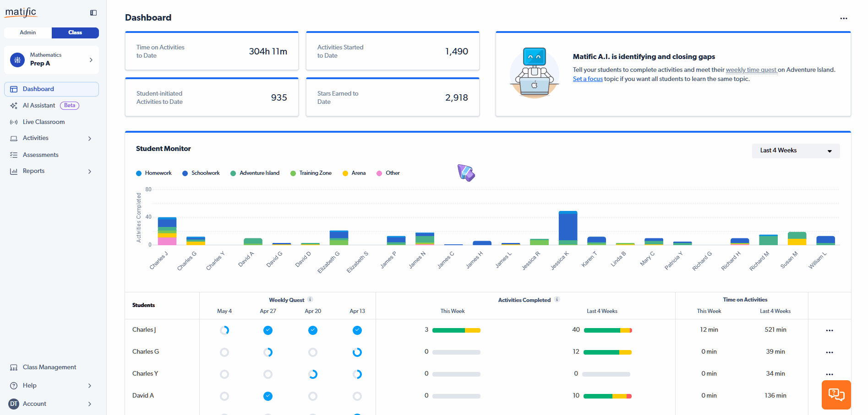Open Charles Y student name
Screen dimensions: 868x415
click(145, 374)
